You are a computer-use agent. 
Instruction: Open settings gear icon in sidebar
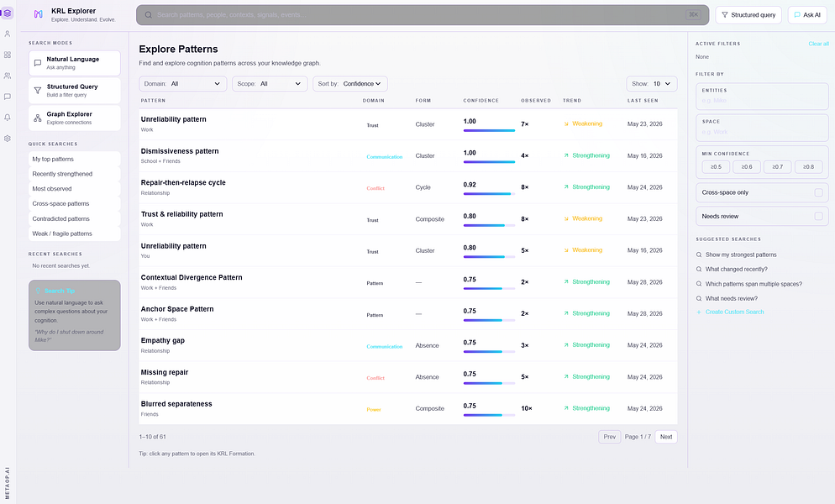7,138
